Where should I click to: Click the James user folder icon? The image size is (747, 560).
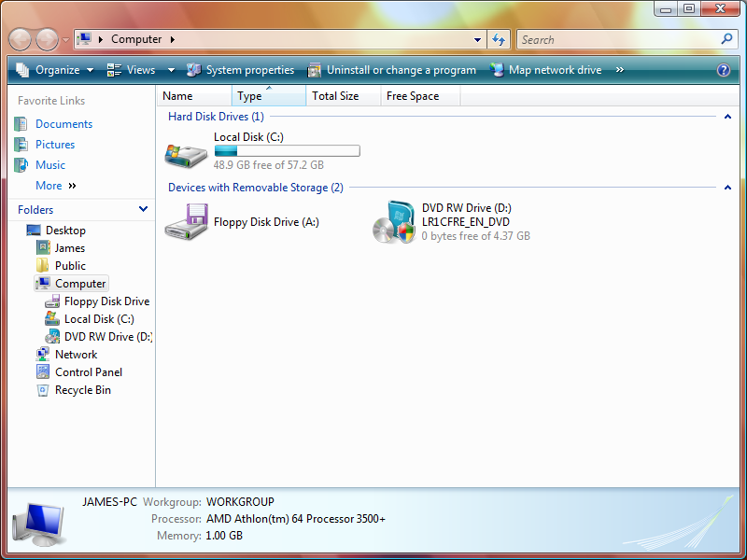pos(43,247)
